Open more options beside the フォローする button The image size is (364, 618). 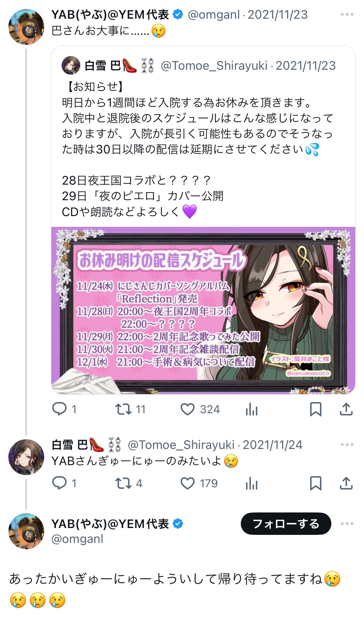(x=347, y=524)
